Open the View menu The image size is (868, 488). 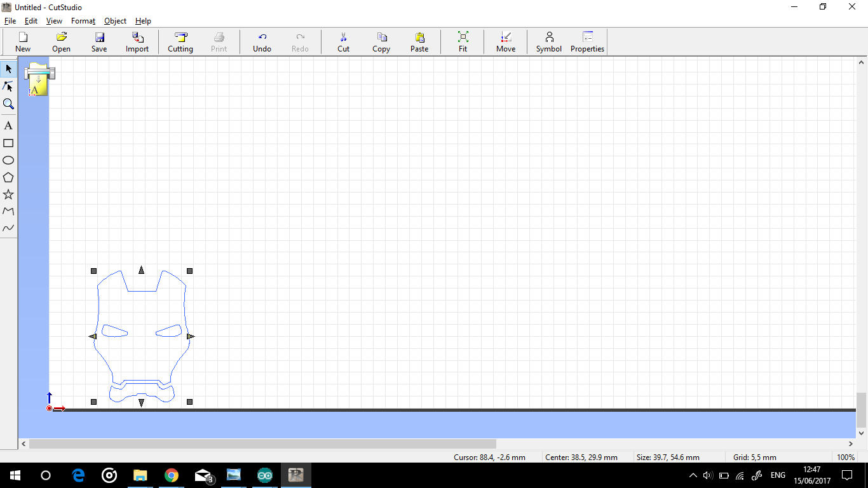coord(54,21)
